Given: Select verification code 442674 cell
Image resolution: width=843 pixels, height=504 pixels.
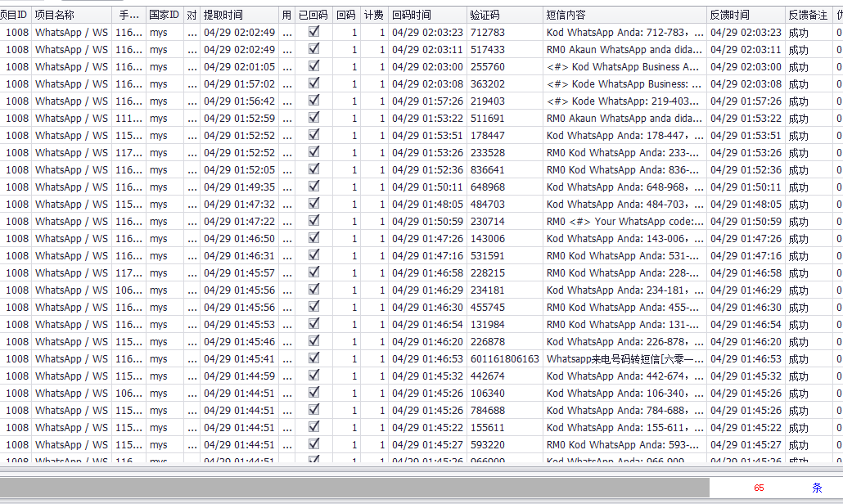Looking at the screenshot, I should tap(505, 376).
